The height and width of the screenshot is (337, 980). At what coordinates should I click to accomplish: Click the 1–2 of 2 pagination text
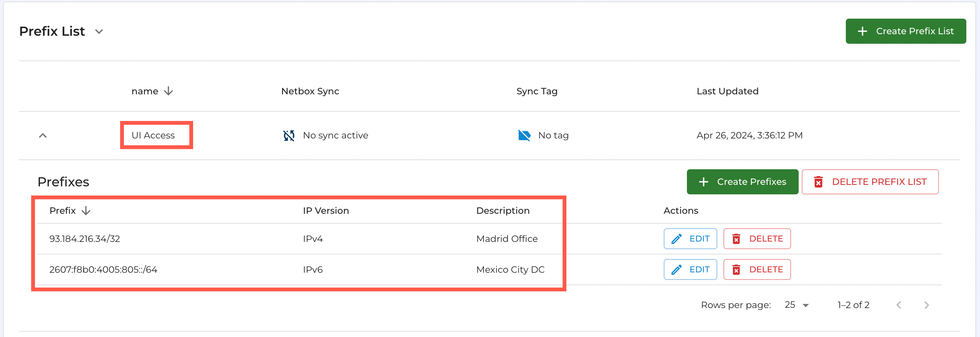[853, 305]
